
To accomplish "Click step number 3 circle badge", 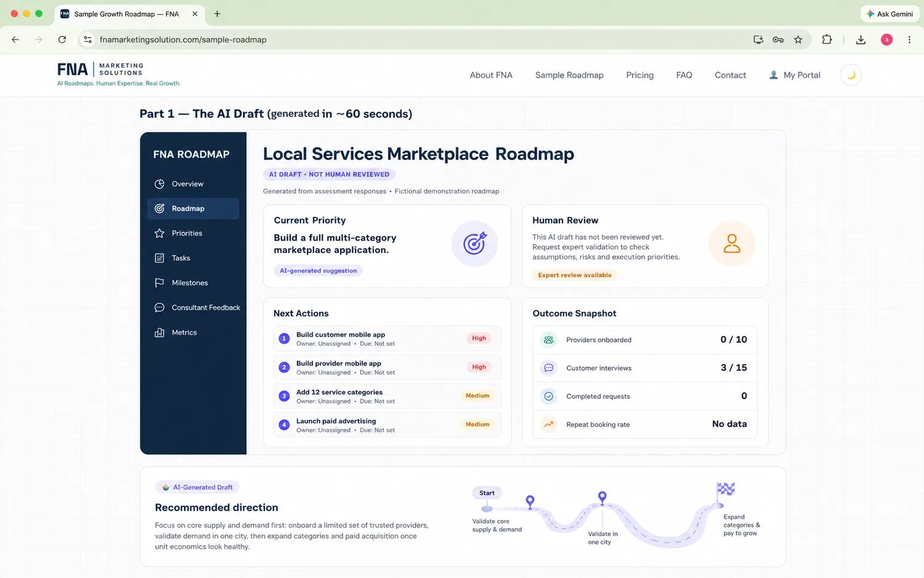I will pyautogui.click(x=284, y=396).
